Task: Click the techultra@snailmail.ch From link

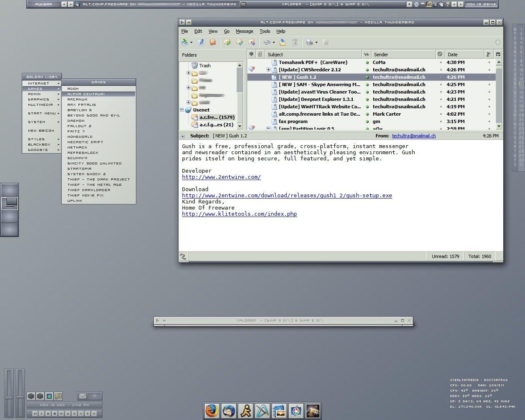Action: click(x=414, y=136)
